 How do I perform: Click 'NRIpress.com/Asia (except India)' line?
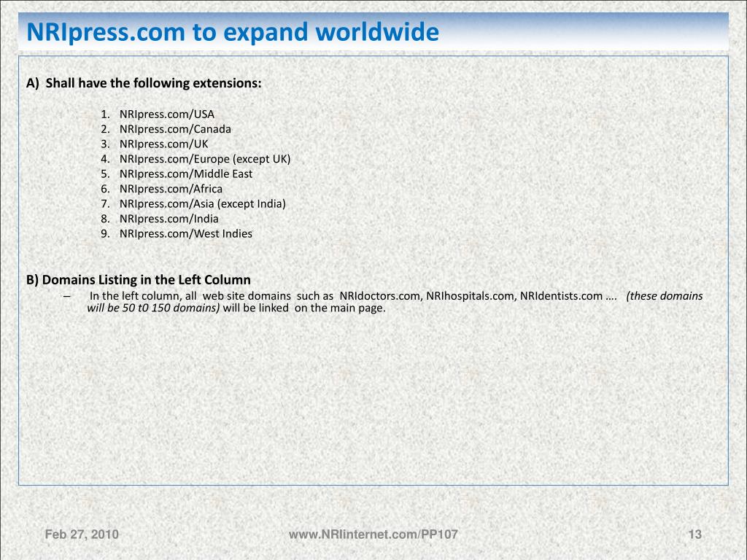203,204
